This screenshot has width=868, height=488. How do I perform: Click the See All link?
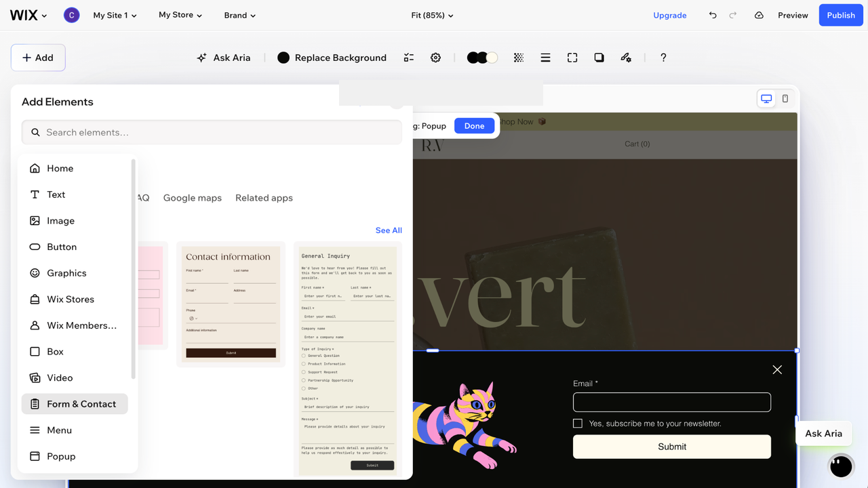pyautogui.click(x=389, y=230)
